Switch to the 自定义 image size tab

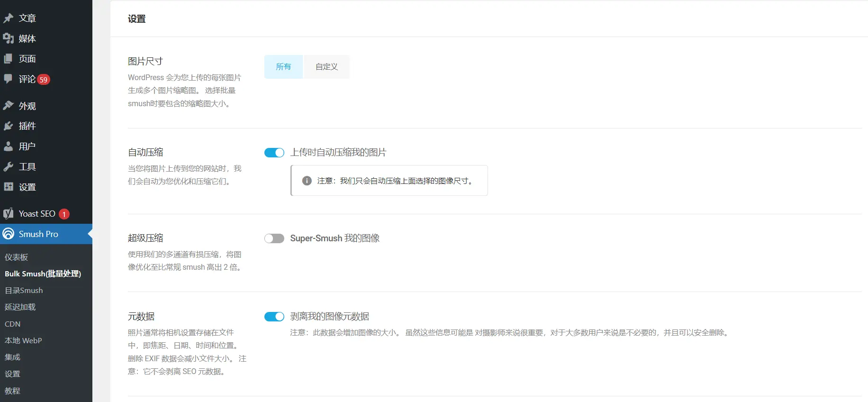tap(327, 67)
